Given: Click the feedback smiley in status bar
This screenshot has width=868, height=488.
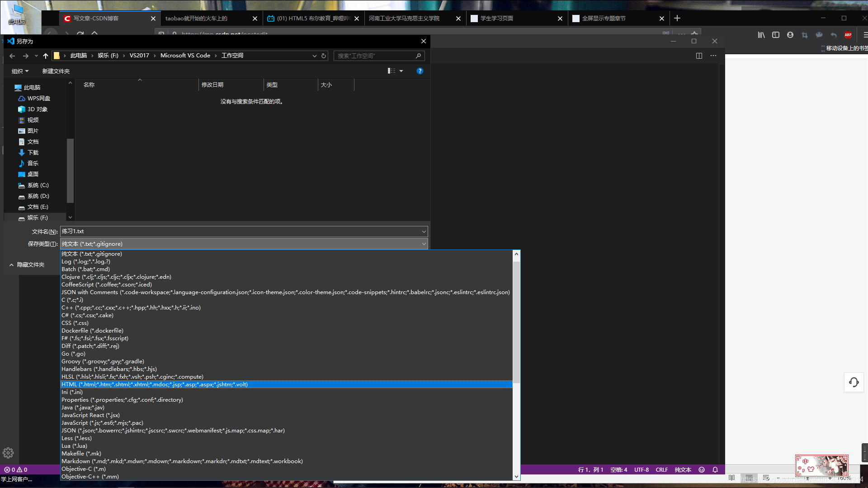Looking at the screenshot, I should pos(702,470).
